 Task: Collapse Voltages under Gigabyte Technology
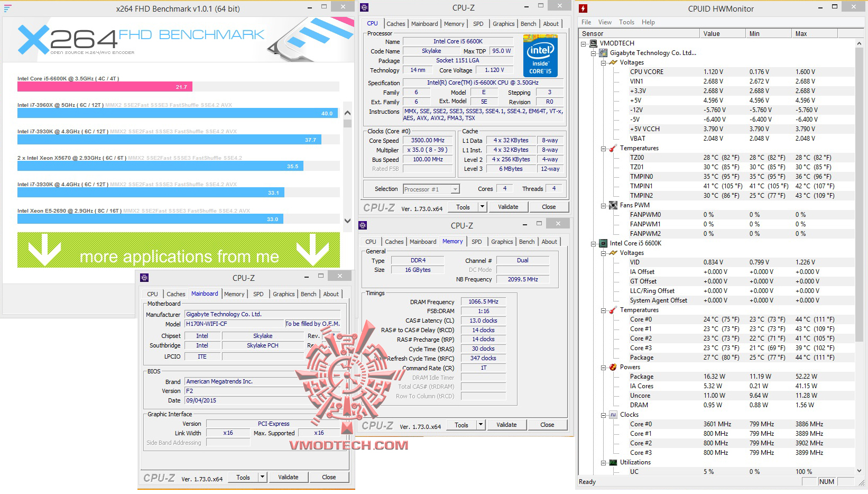pyautogui.click(x=604, y=63)
